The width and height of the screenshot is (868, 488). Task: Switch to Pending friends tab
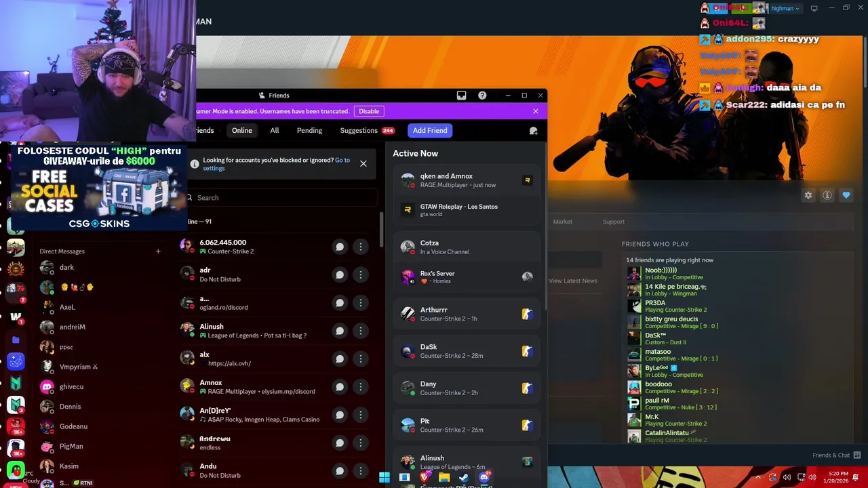[x=309, y=131]
